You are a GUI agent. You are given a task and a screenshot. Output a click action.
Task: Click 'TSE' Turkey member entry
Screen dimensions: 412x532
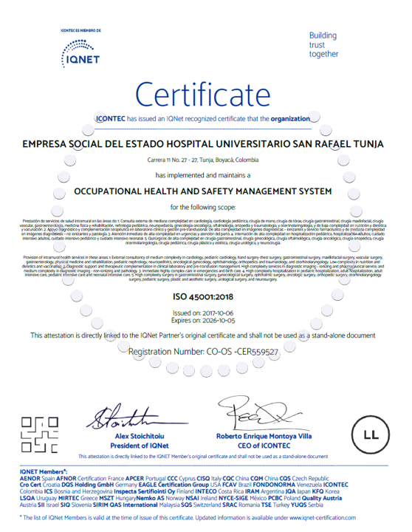[x=275, y=505]
